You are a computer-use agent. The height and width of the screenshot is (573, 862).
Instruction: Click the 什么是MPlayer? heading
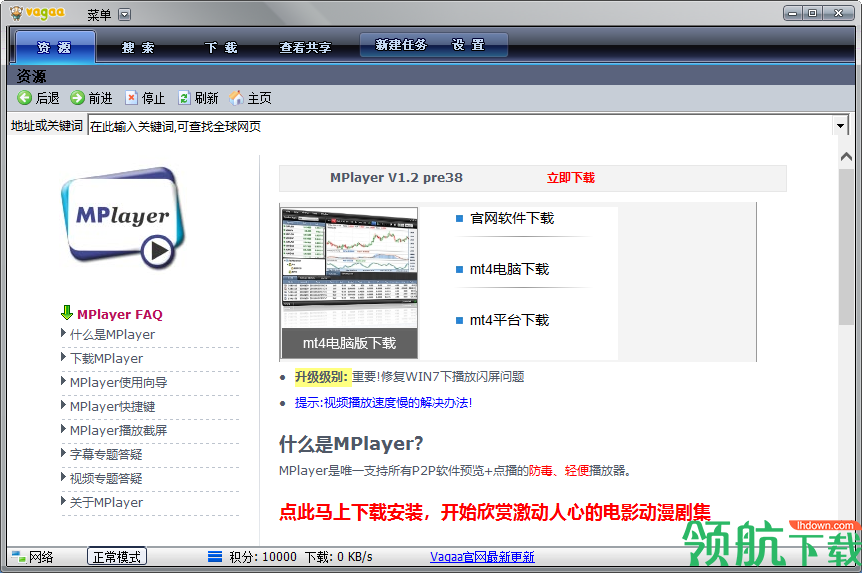(351, 444)
